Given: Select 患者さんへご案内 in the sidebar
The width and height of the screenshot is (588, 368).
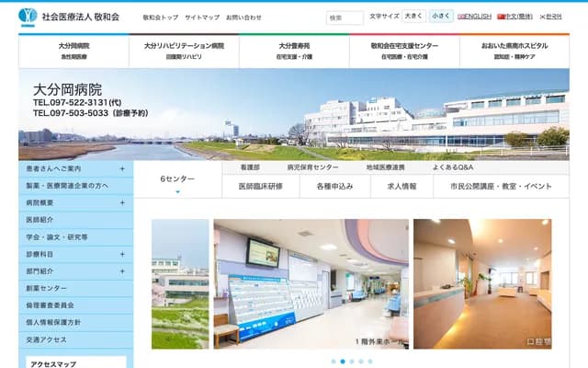Looking at the screenshot, I should coord(75,169).
